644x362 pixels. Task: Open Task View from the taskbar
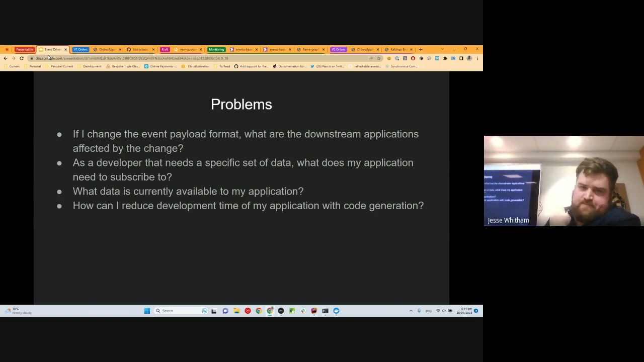click(214, 311)
